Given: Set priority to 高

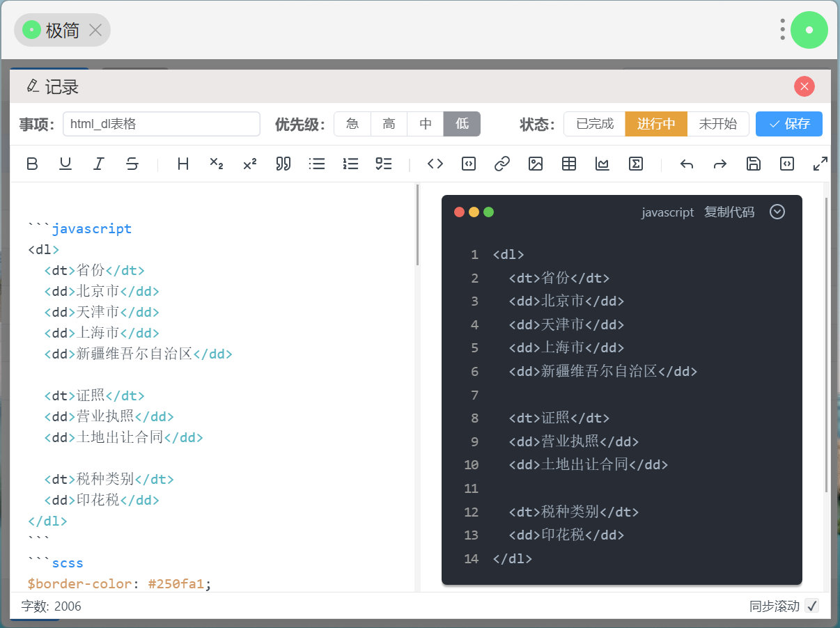Looking at the screenshot, I should coord(389,124).
